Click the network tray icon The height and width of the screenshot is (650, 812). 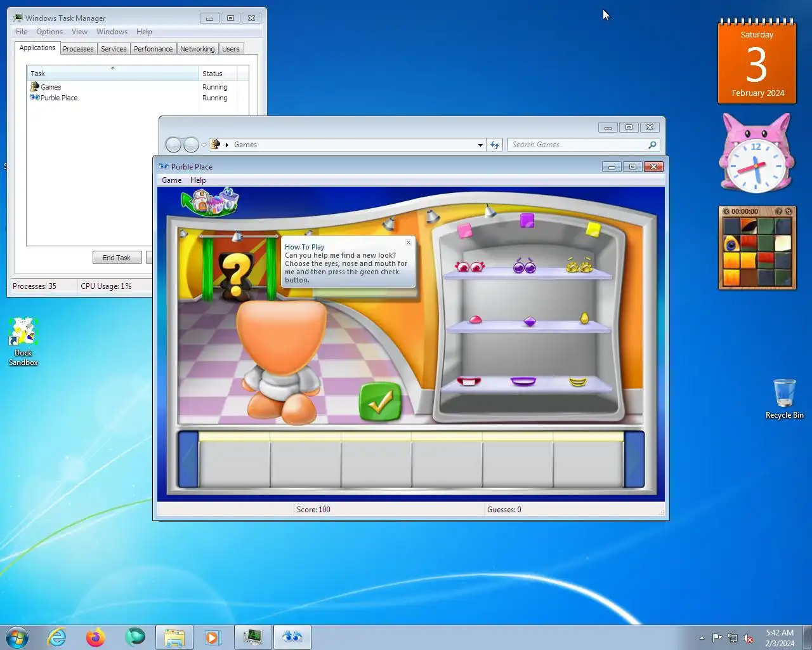tap(733, 638)
